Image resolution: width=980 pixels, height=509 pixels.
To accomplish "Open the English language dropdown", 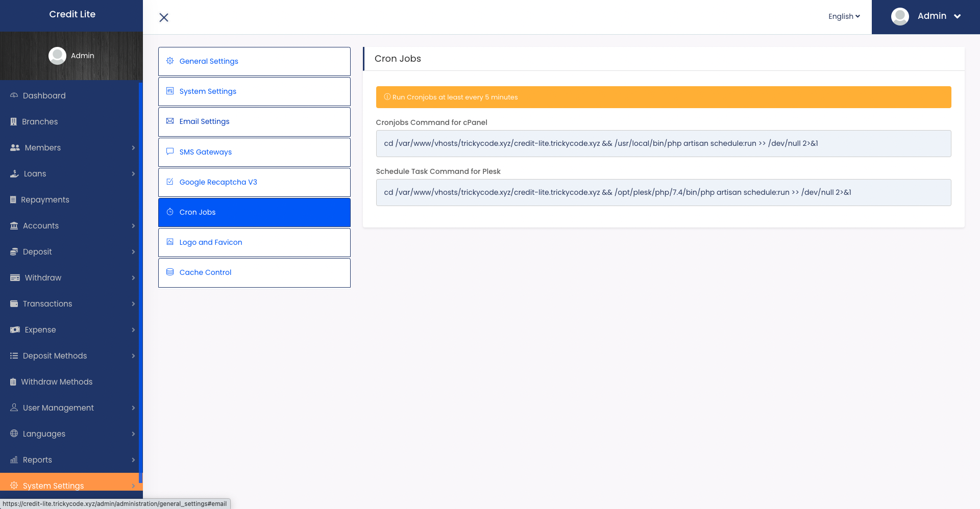I will coord(844,16).
